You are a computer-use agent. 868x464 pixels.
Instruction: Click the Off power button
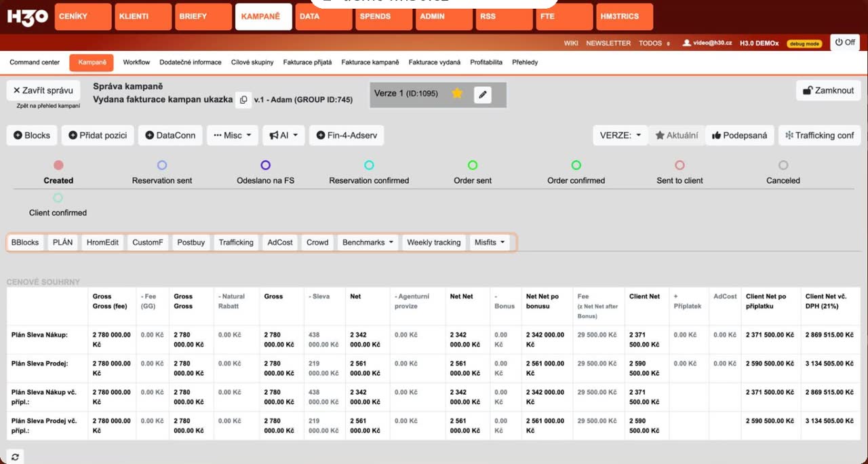[845, 42]
